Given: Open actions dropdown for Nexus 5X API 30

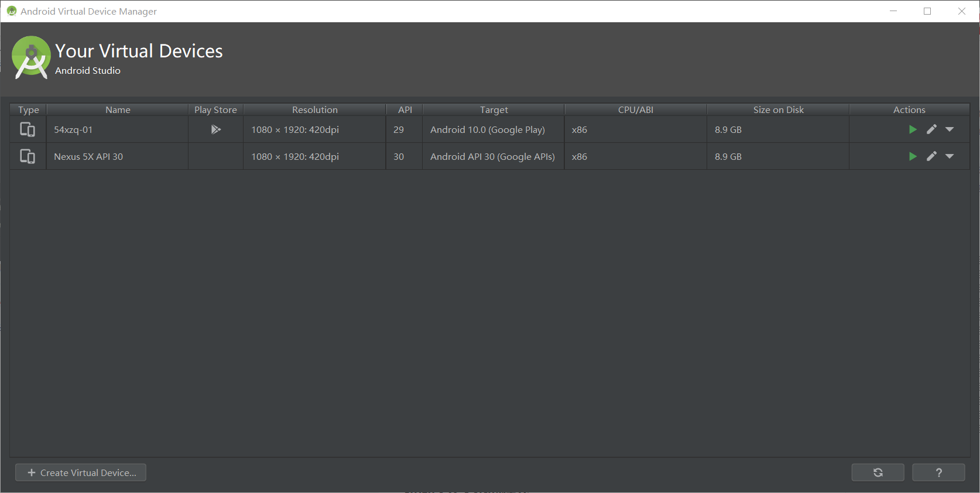Looking at the screenshot, I should pos(950,156).
